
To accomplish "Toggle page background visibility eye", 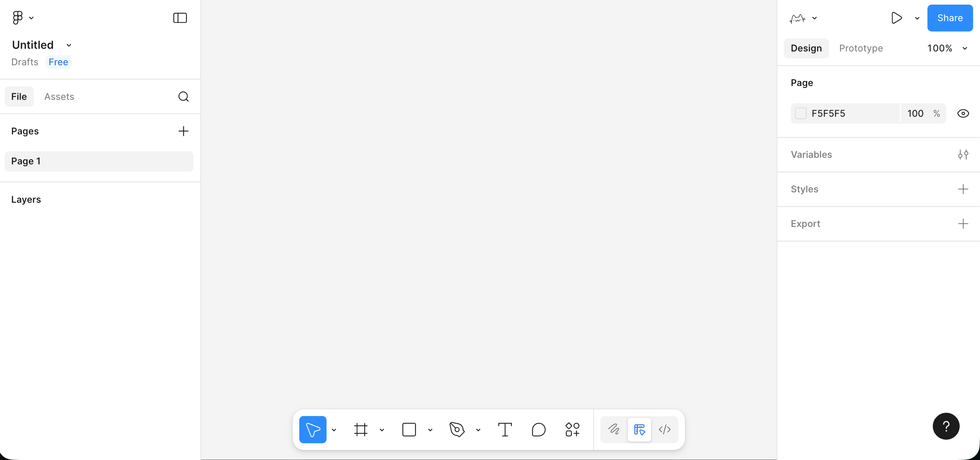I will click(963, 114).
